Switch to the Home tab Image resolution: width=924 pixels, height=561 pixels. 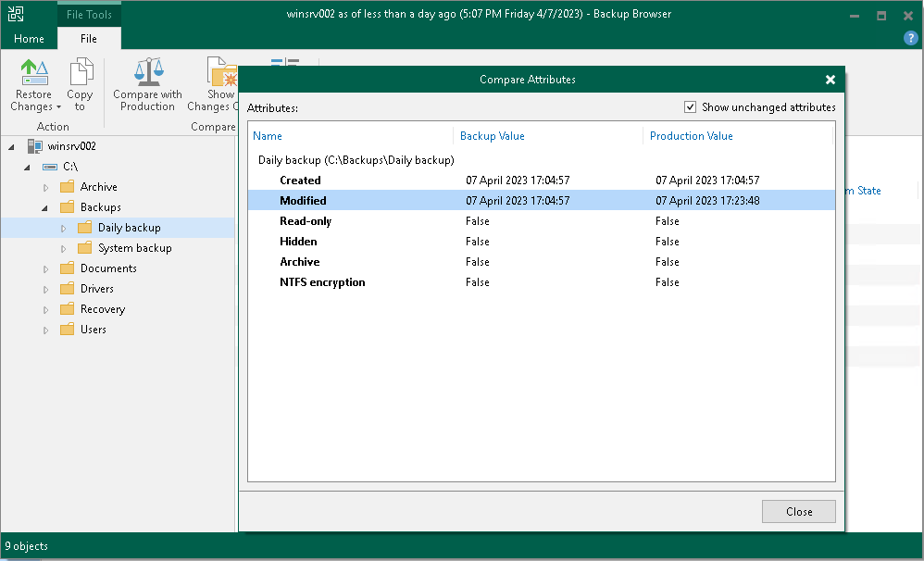(x=28, y=38)
